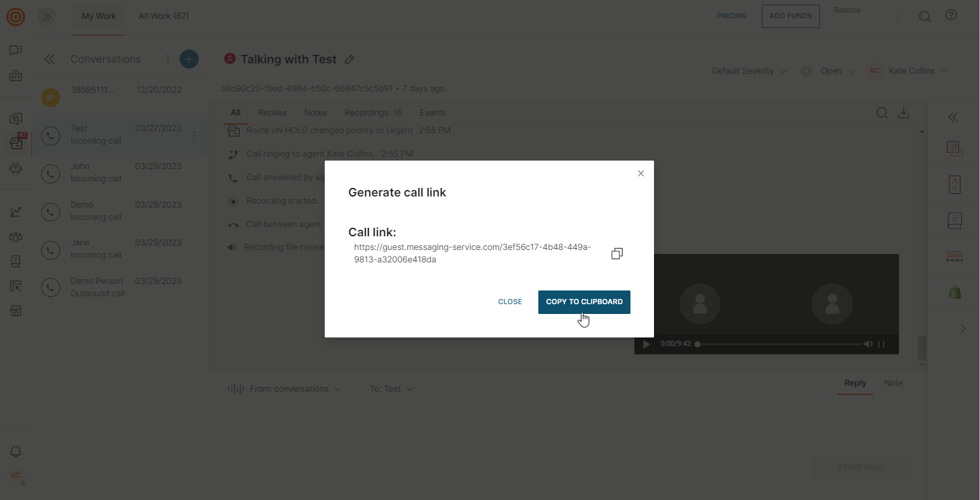
Task: Open the Shopify integration icon
Action: point(955,292)
